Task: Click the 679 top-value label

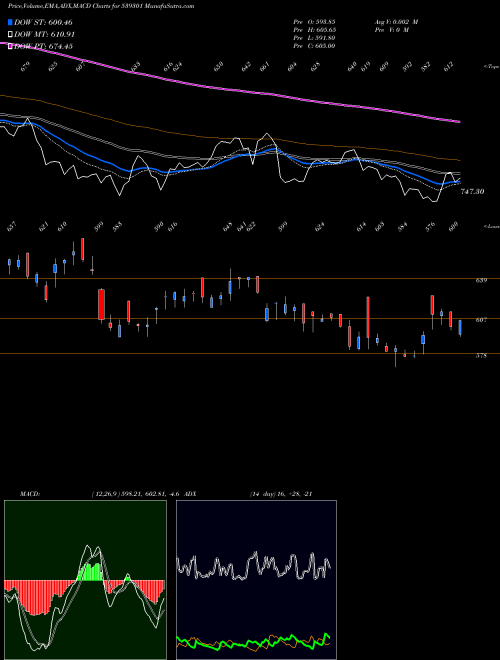Action: [25, 67]
